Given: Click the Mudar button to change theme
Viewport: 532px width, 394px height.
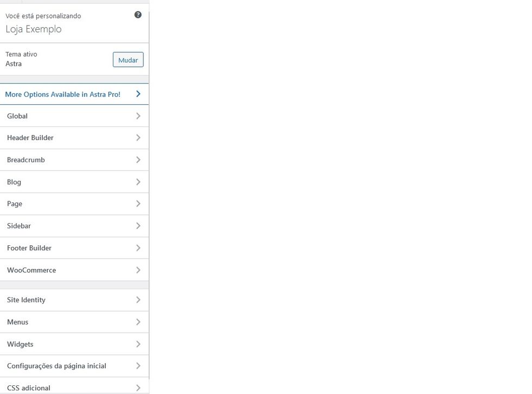Looking at the screenshot, I should point(128,60).
